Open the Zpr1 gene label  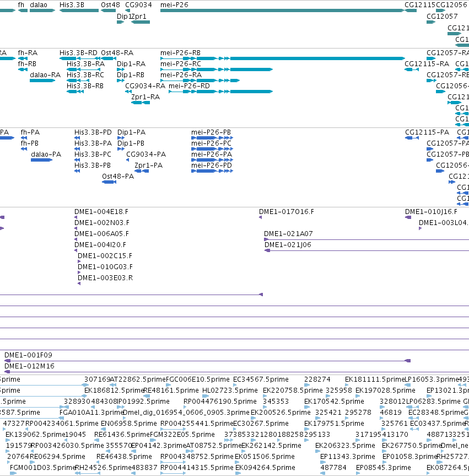[139, 17]
